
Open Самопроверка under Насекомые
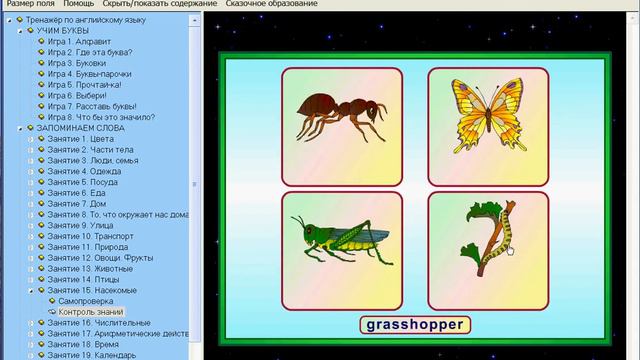(x=86, y=302)
